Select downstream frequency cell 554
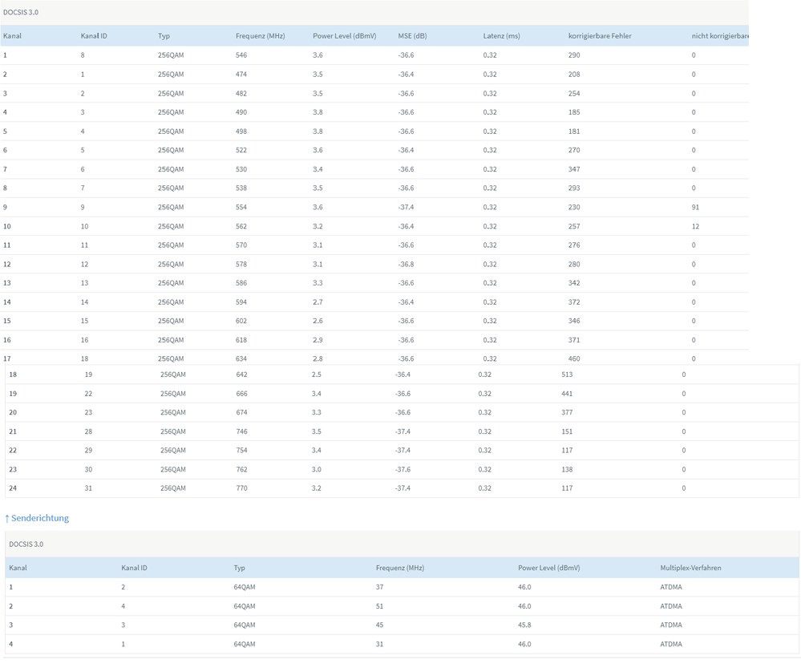 241,207
